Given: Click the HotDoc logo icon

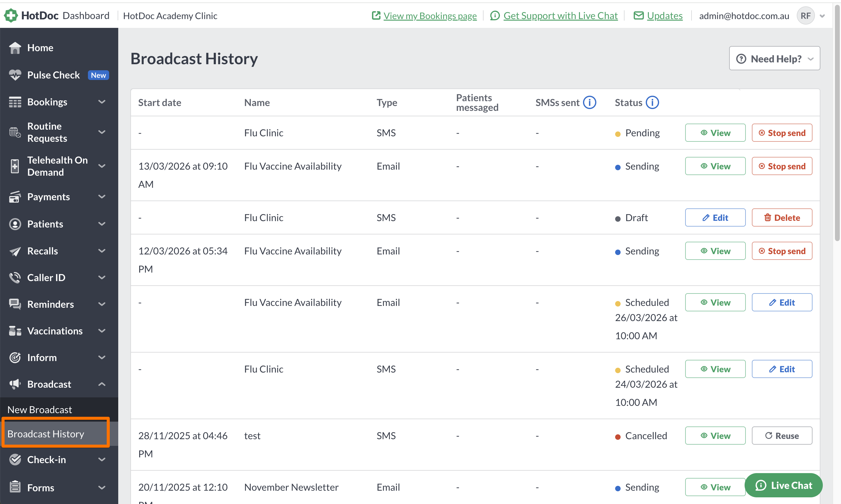Looking at the screenshot, I should pos(11,15).
